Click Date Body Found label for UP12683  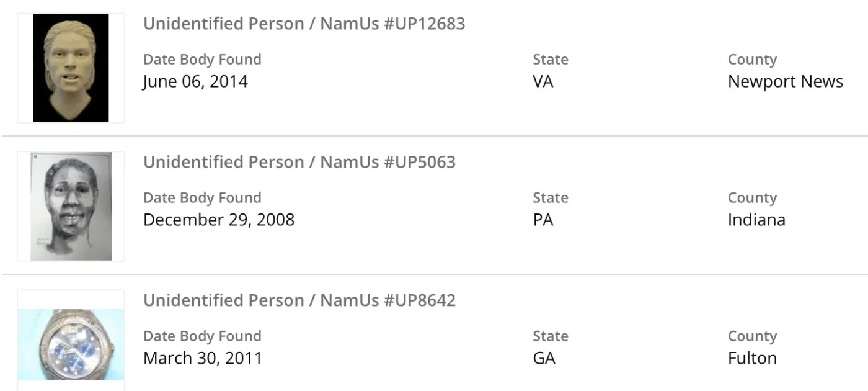(x=202, y=60)
